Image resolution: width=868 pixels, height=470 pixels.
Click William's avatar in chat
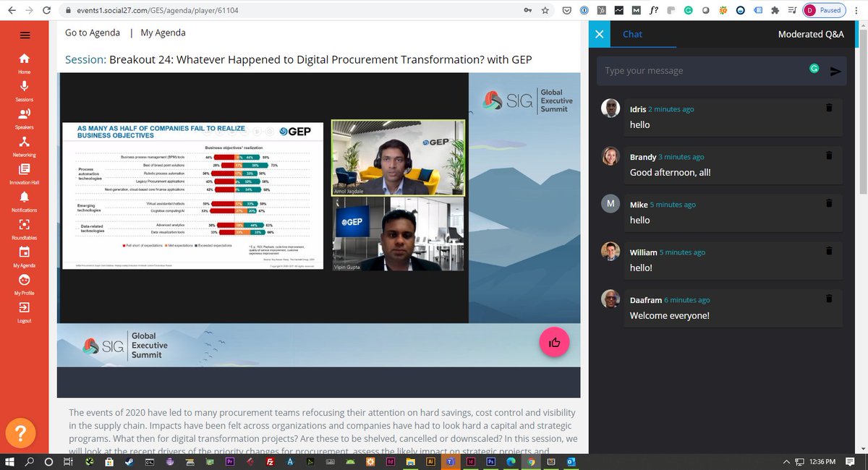coord(610,251)
